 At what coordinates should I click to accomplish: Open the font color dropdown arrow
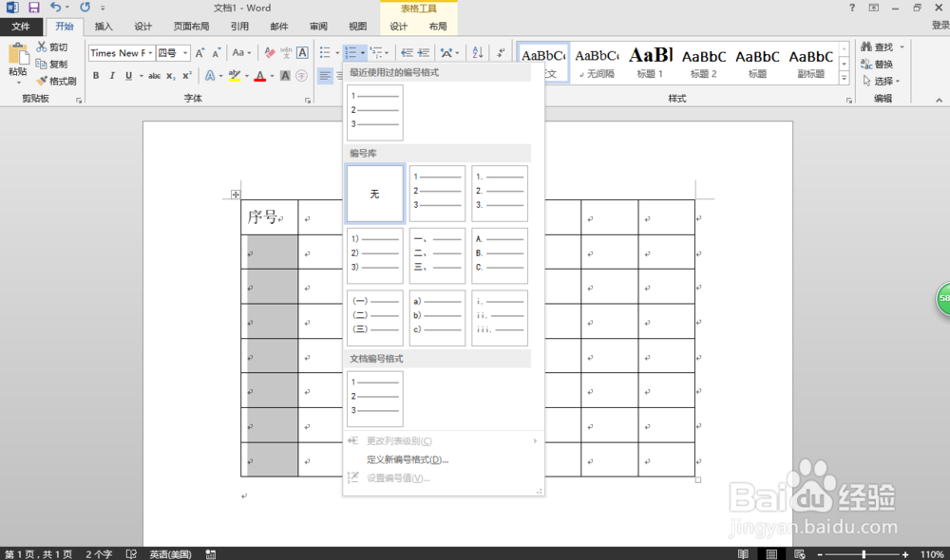272,74
